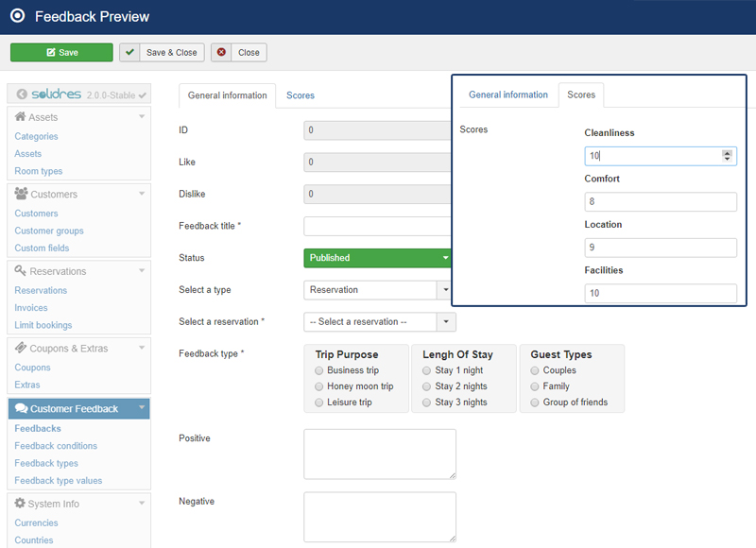Image resolution: width=756 pixels, height=548 pixels.
Task: Click the Coupons & Extras tag icon
Action: coord(22,348)
